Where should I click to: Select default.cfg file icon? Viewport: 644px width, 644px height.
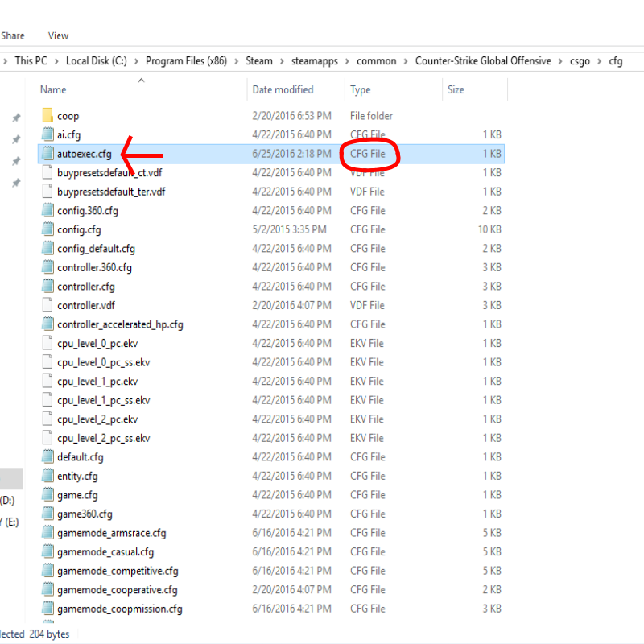47,456
